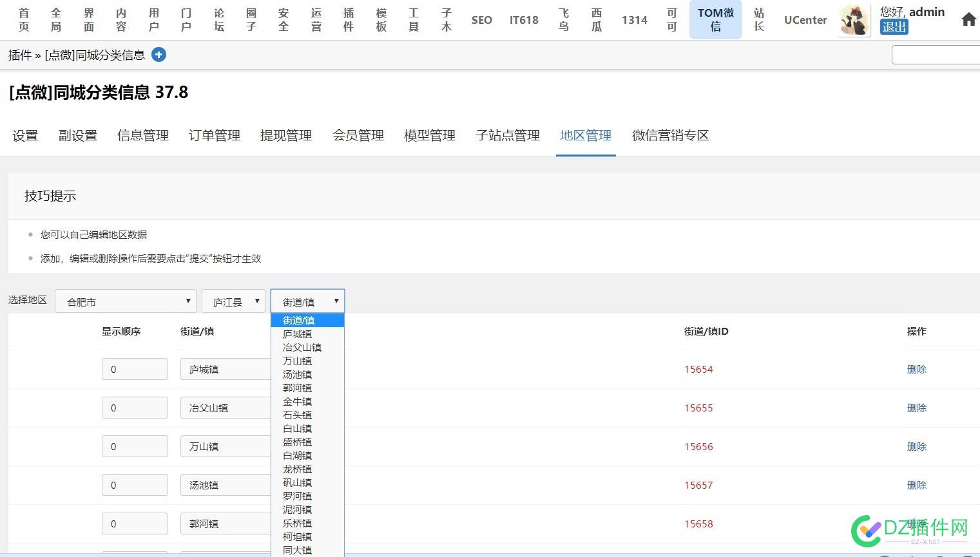This screenshot has height=557, width=980.
Task: Open the 插件 (Plugins) admin section
Action: 348,20
